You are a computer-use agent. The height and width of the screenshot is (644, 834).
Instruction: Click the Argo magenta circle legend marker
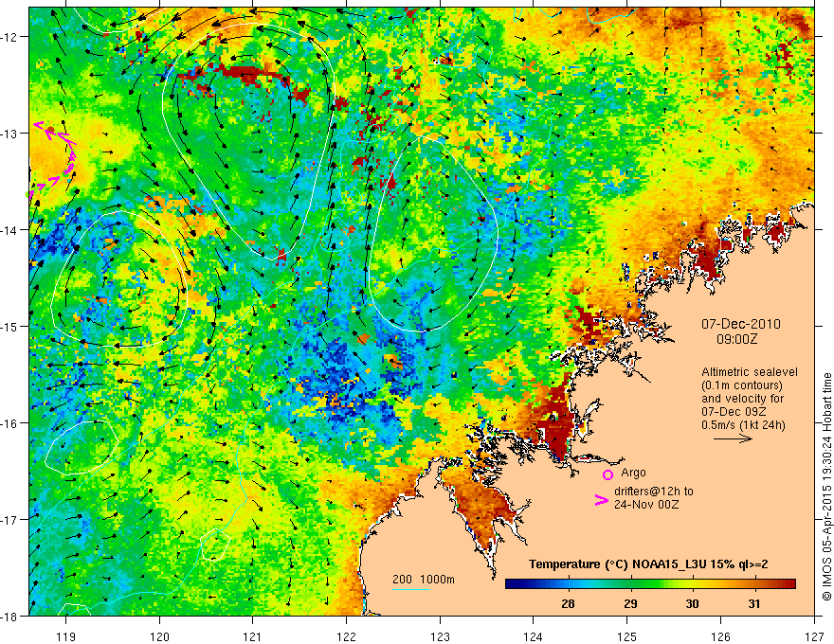click(x=607, y=474)
